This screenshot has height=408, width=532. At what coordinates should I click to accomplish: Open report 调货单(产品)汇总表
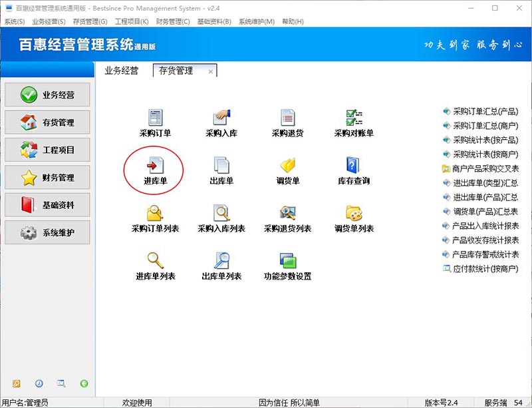481,212
